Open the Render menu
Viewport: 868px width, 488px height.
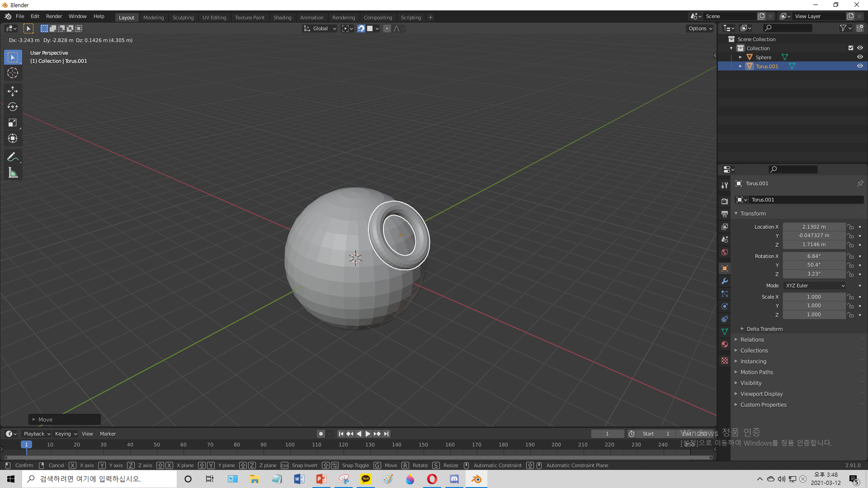[54, 16]
